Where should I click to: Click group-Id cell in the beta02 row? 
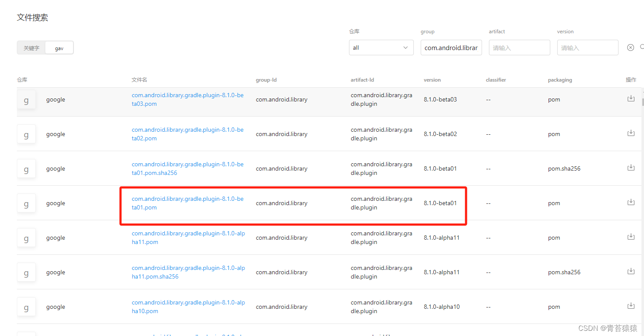(282, 134)
